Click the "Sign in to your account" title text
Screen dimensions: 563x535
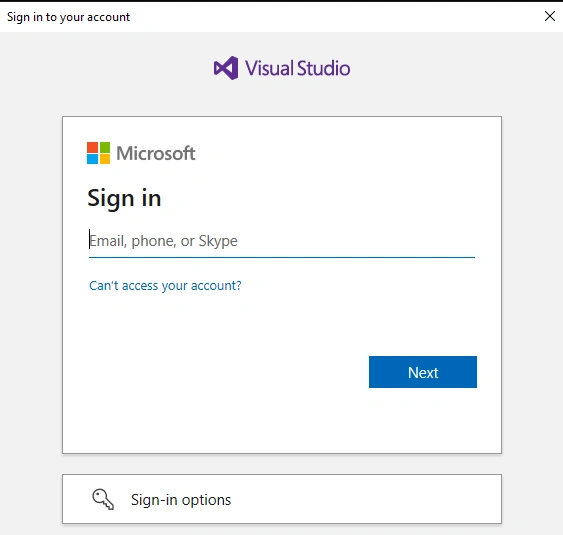click(x=69, y=17)
